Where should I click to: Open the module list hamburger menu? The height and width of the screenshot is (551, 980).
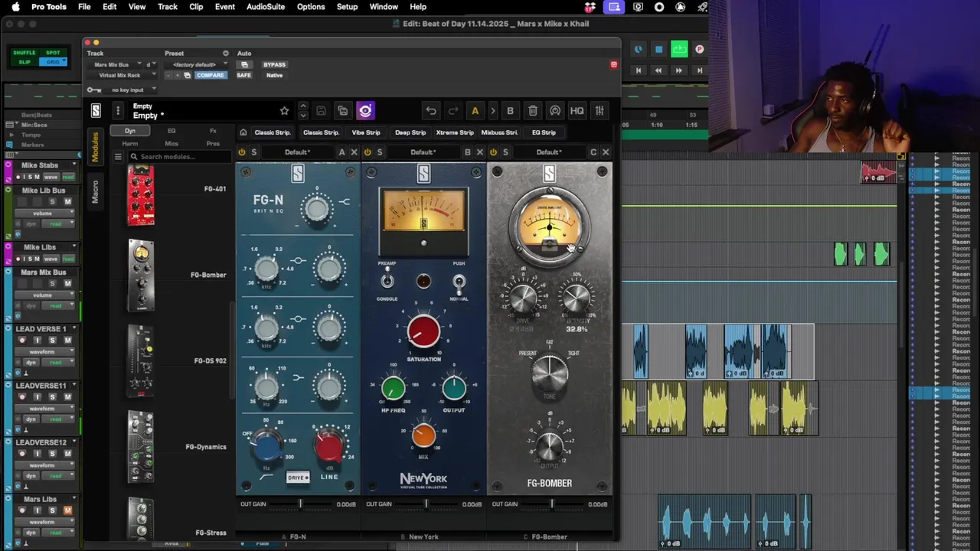point(118,157)
